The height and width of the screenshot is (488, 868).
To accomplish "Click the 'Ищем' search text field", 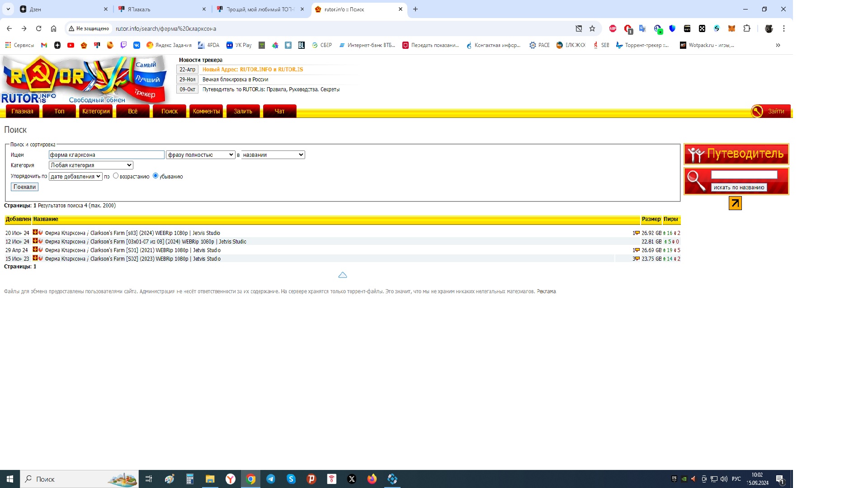I will [107, 155].
